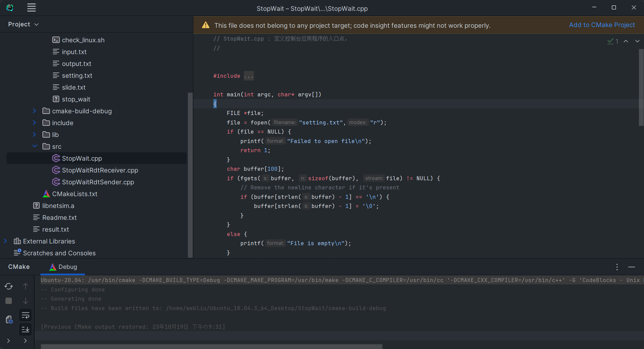Viewport: 644px width, 349px height.
Task: Select the CMake tab label
Action: tap(19, 267)
